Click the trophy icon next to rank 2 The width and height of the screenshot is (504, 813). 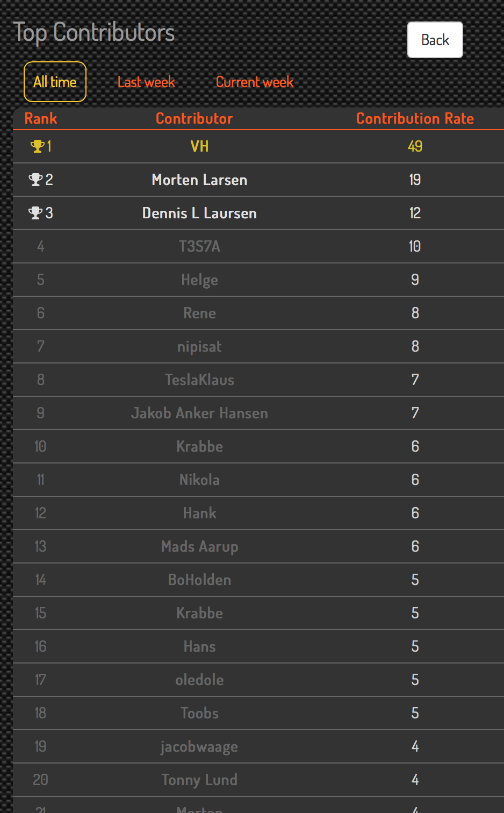click(35, 180)
